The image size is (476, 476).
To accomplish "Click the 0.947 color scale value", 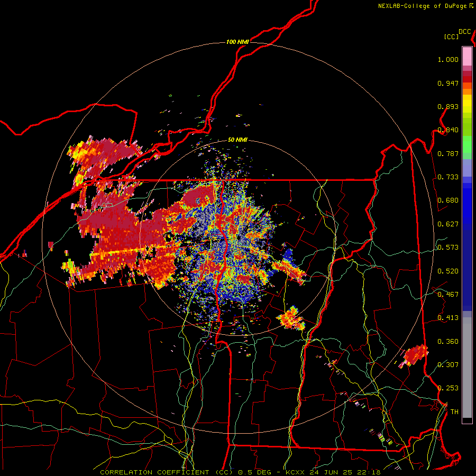I will tap(448, 83).
